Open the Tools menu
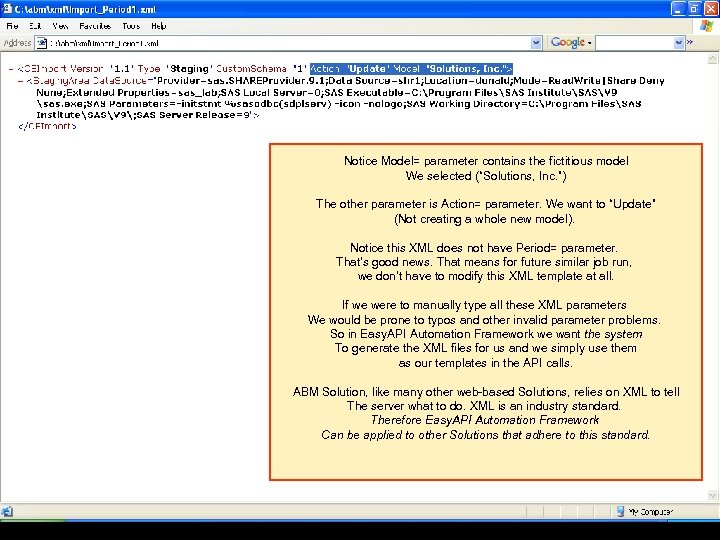This screenshot has width=720, height=540. click(x=131, y=26)
